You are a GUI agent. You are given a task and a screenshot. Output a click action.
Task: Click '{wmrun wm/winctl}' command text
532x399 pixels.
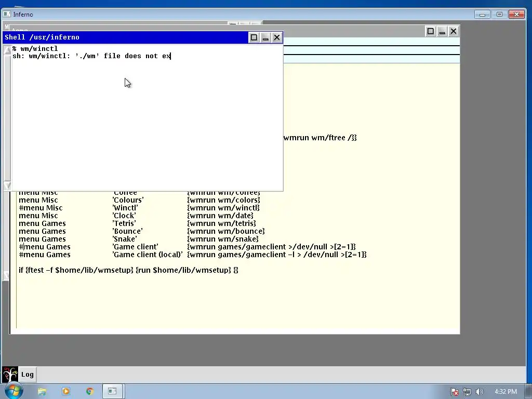[223, 208]
